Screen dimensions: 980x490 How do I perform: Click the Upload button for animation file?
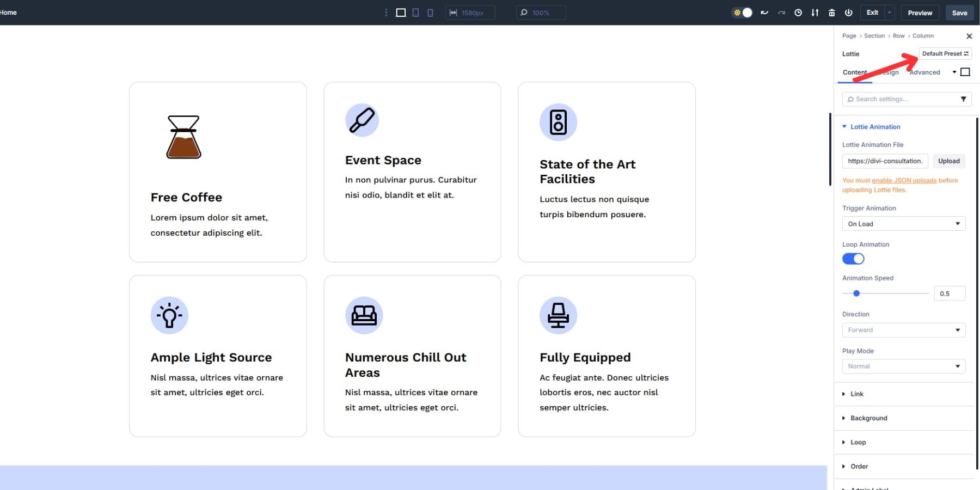(948, 161)
